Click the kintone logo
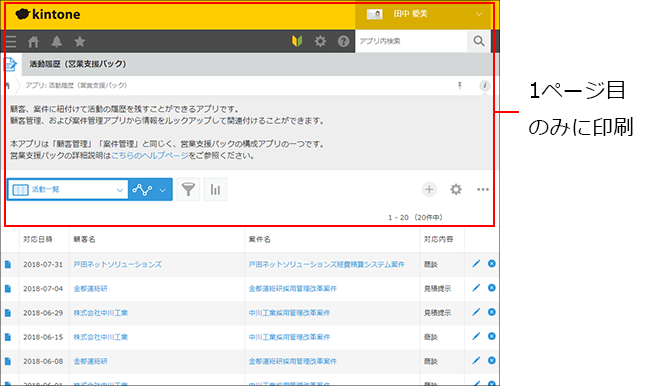 tap(48, 15)
